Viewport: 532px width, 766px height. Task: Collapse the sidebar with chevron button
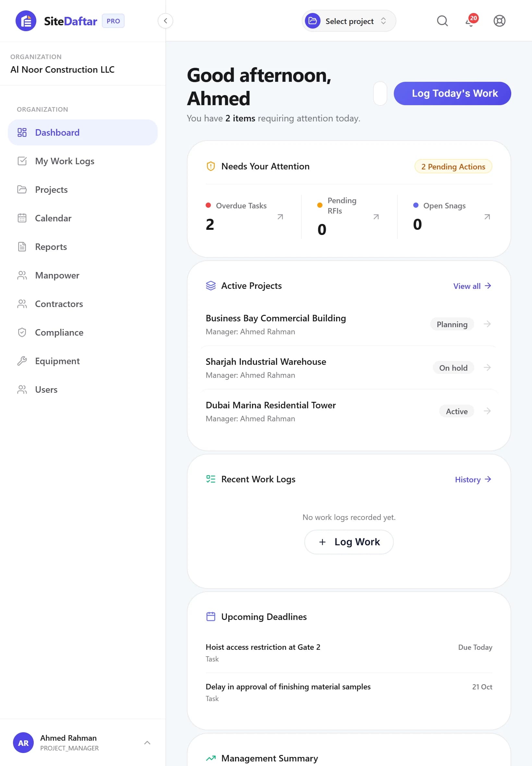pyautogui.click(x=165, y=21)
